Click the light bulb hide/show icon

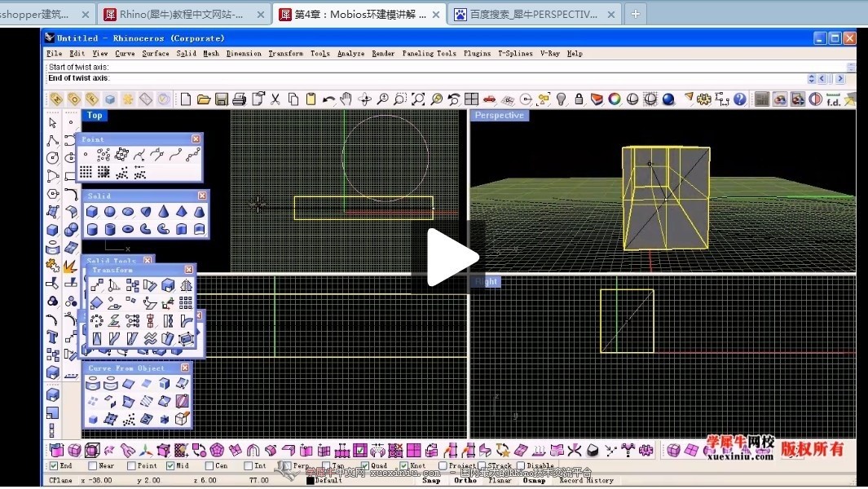point(562,99)
